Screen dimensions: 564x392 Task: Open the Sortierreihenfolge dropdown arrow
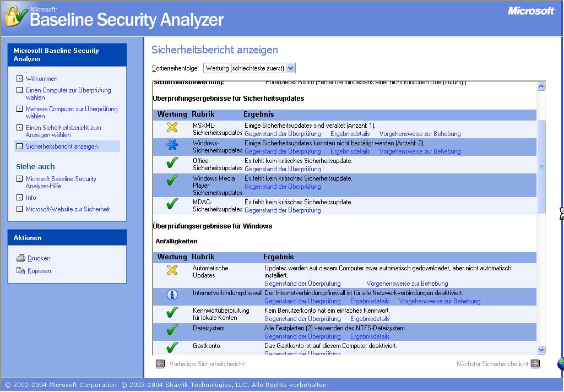(291, 68)
